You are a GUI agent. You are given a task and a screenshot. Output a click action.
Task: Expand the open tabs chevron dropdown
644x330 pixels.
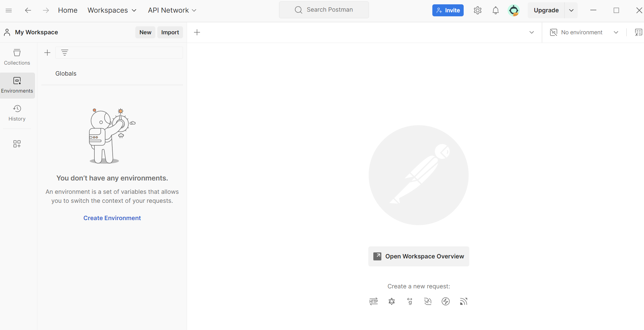(x=532, y=32)
